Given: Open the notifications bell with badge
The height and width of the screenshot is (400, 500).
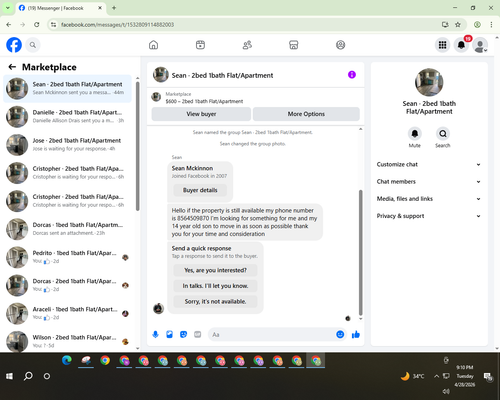Looking at the screenshot, I should [x=461, y=45].
